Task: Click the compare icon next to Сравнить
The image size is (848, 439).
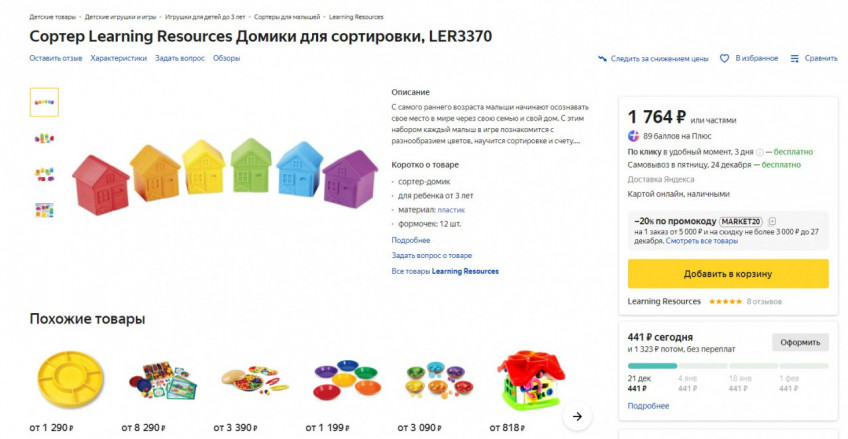Action: tap(795, 58)
